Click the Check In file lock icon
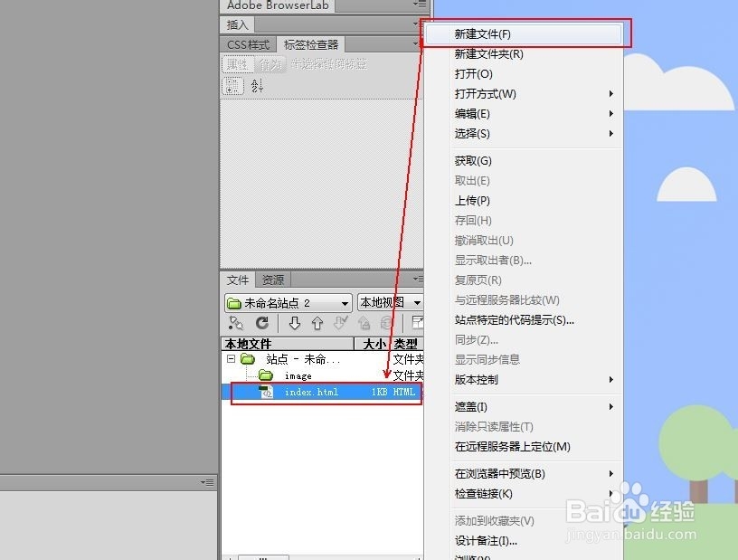Viewport: 738px width, 560px height. click(x=363, y=323)
